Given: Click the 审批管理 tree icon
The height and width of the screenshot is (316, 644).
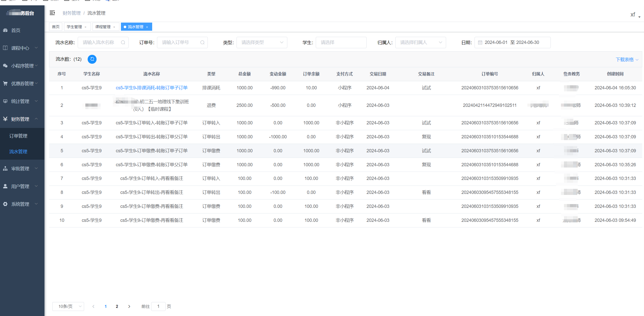Looking at the screenshot, I should click(5, 169).
